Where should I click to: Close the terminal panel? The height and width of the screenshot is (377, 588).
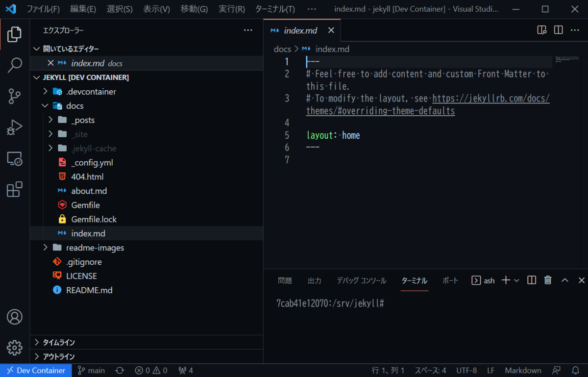click(582, 280)
